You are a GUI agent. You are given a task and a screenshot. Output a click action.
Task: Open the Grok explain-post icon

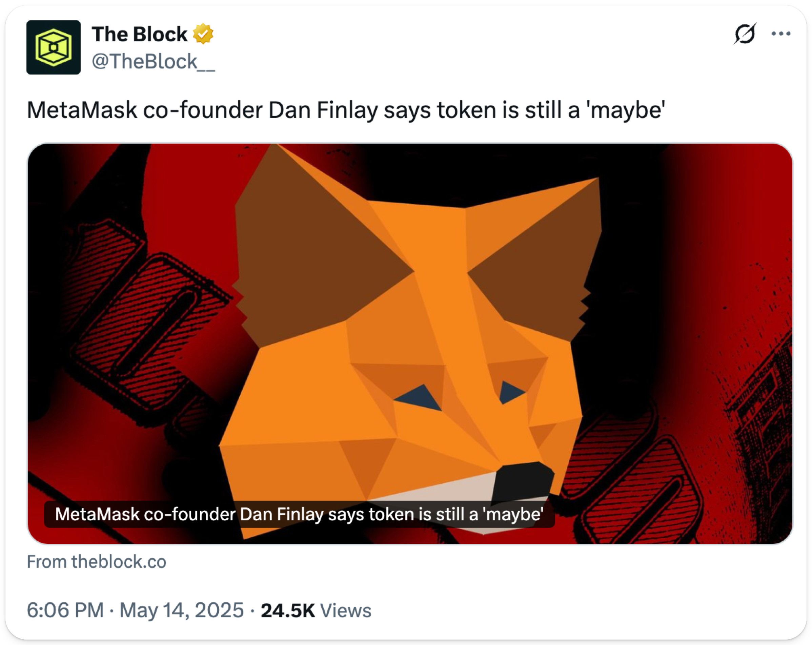(745, 34)
